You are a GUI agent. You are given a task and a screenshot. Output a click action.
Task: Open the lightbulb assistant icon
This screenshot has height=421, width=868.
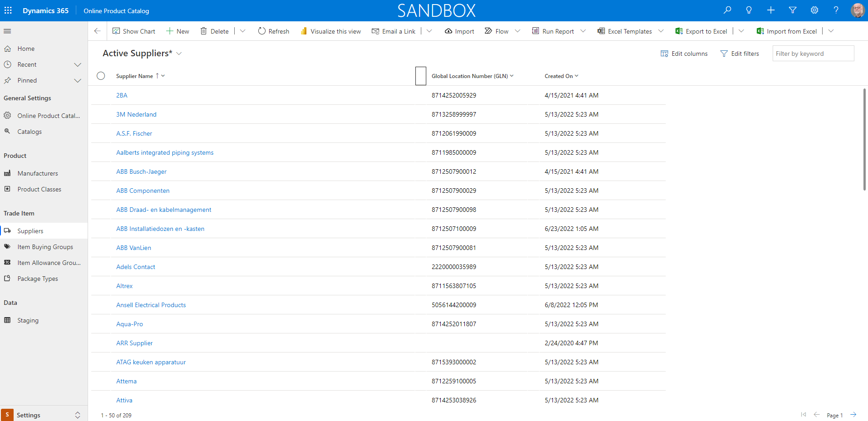click(x=749, y=10)
